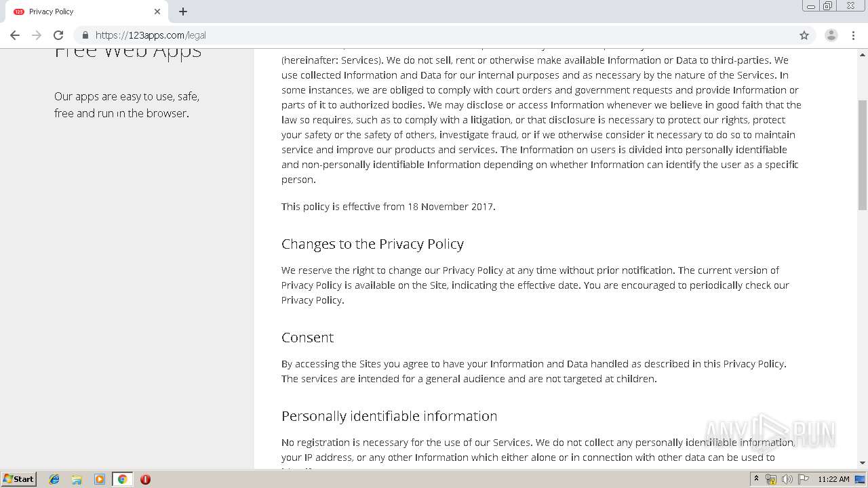Open the volume speaker icon in the tray
Image resolution: width=868 pixels, height=488 pixels.
click(787, 479)
